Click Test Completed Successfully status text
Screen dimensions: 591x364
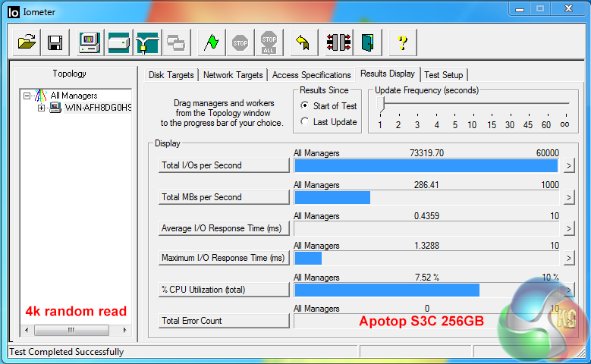point(66,352)
